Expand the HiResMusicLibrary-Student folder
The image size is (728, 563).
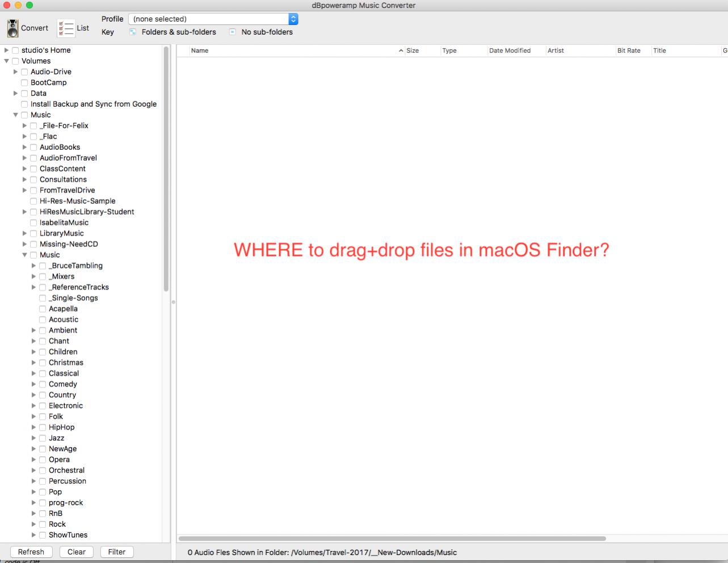point(25,212)
